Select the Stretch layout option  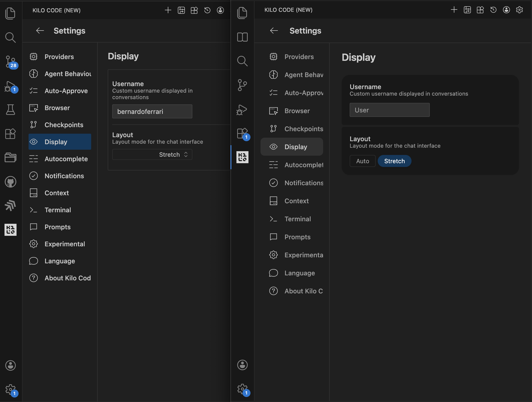click(x=394, y=161)
